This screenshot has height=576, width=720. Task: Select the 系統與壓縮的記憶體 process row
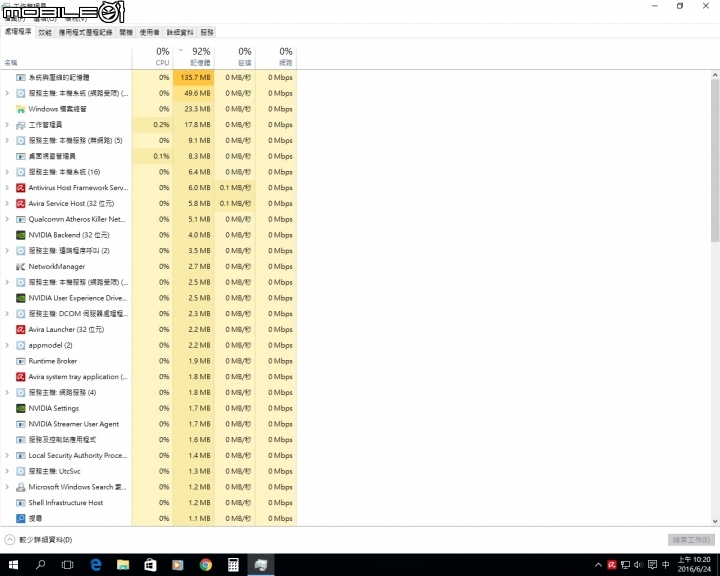click(x=149, y=77)
